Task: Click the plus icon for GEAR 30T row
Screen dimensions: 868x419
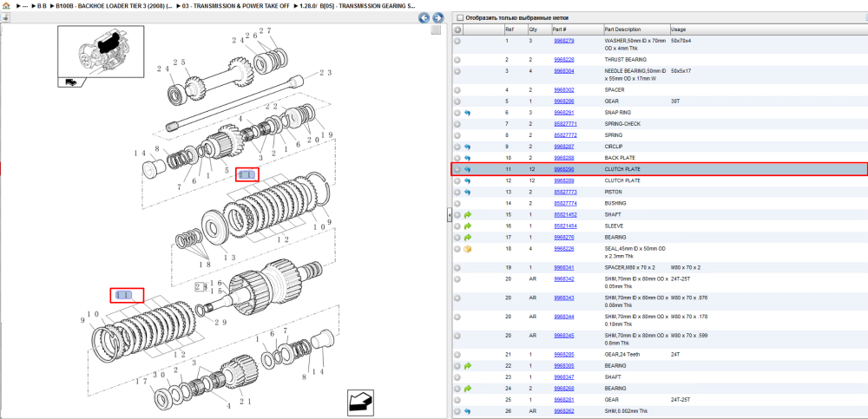Action: (x=457, y=101)
